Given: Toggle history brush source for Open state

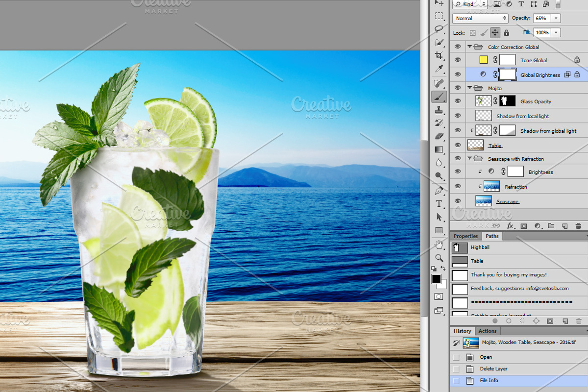Looking at the screenshot, I should tap(456, 357).
